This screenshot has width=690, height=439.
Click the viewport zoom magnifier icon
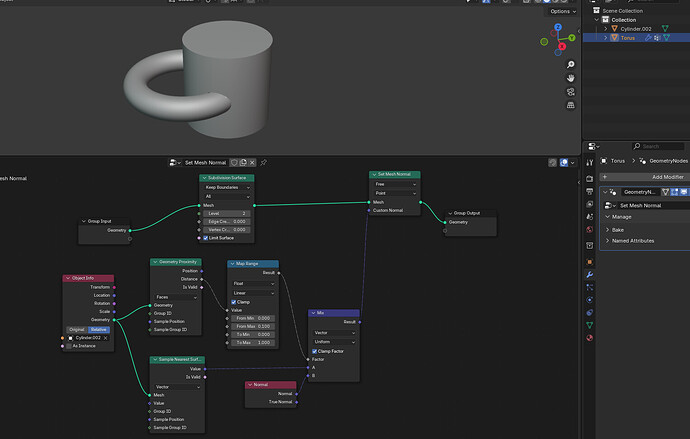[x=570, y=65]
